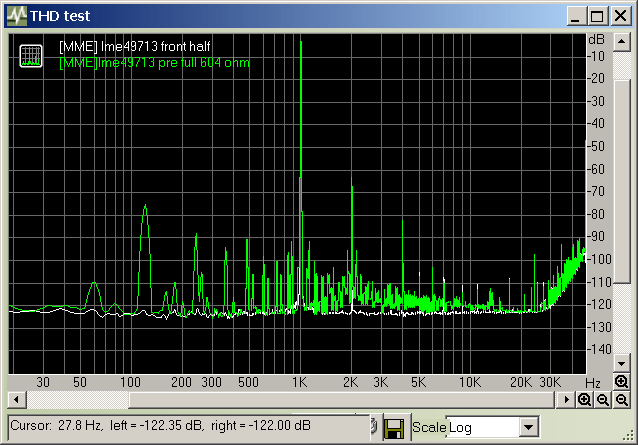This screenshot has width=638, height=445.
Task: Click the THD test title bar waveform icon
Action: [x=17, y=16]
